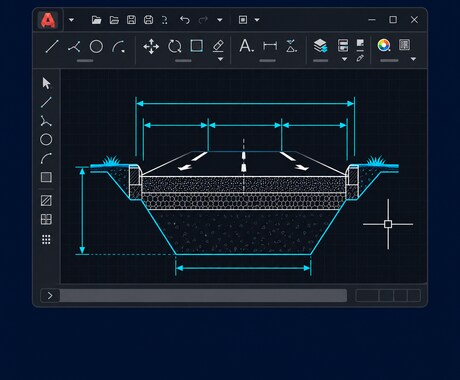460x380 pixels.
Task: Expand the dropdown below the color wheel panel
Action: (x=413, y=59)
